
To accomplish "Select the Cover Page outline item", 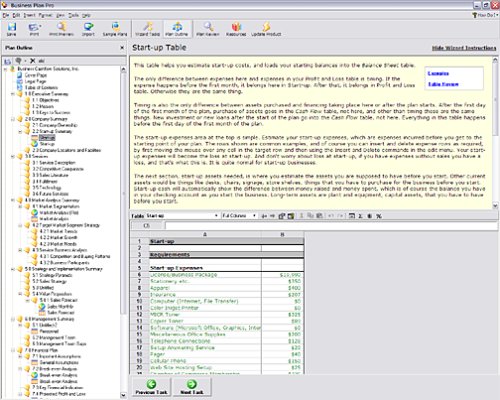I will (x=36, y=75).
